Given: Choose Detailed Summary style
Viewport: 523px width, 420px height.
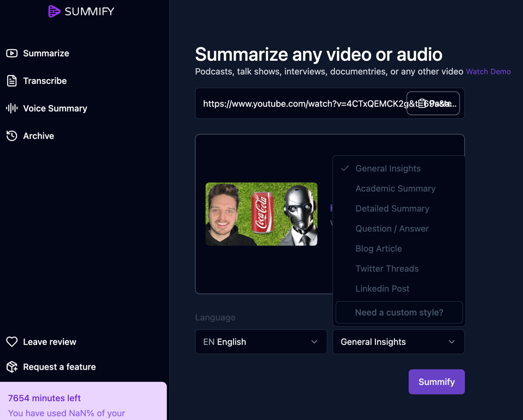Looking at the screenshot, I should [399, 209].
